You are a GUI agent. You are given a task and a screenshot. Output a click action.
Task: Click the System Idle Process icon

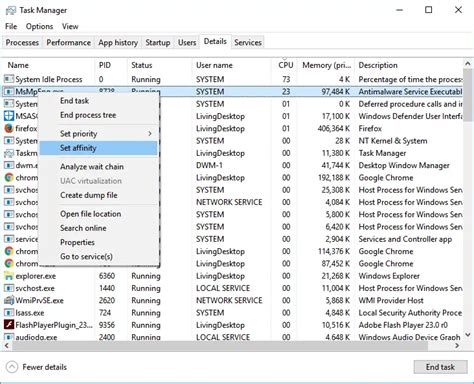click(x=9, y=79)
